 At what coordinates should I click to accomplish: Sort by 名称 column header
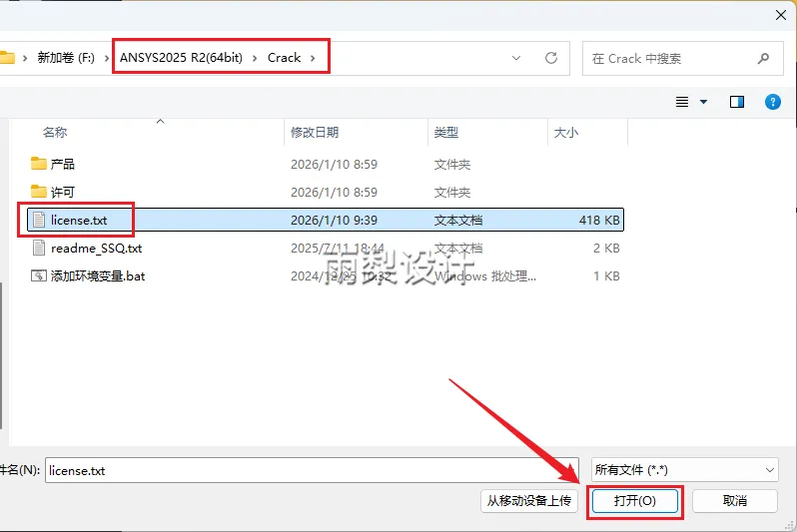click(55, 133)
